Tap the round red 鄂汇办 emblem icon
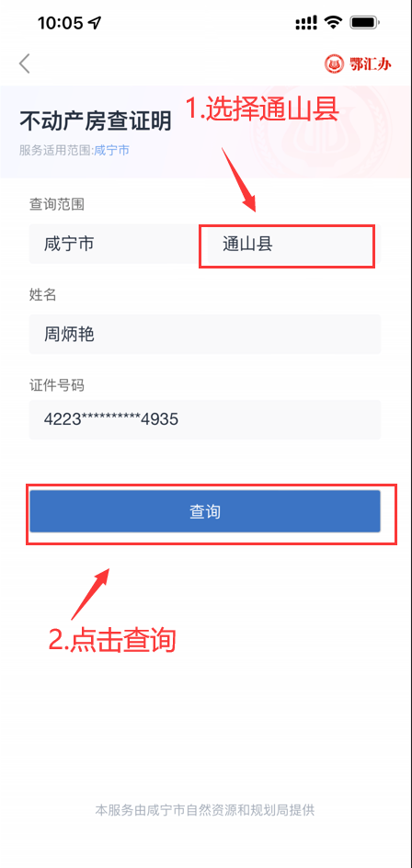This screenshot has height=868, width=412. click(x=334, y=63)
